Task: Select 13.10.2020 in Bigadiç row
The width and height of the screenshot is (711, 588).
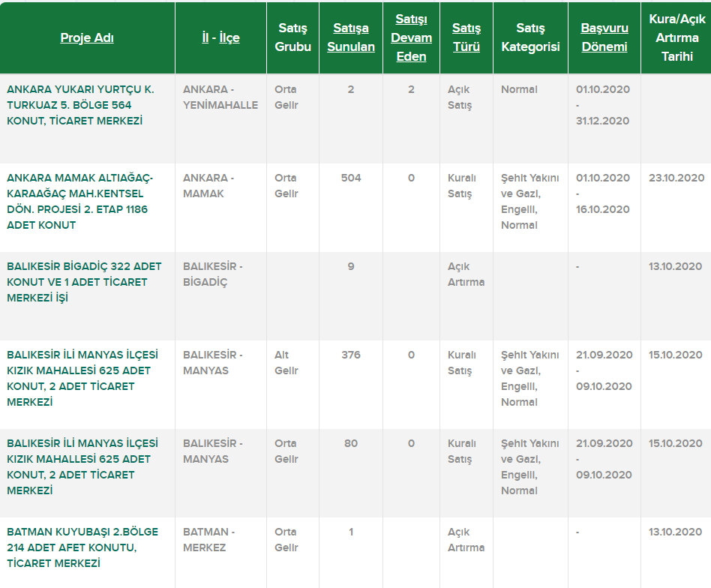Action: (675, 266)
